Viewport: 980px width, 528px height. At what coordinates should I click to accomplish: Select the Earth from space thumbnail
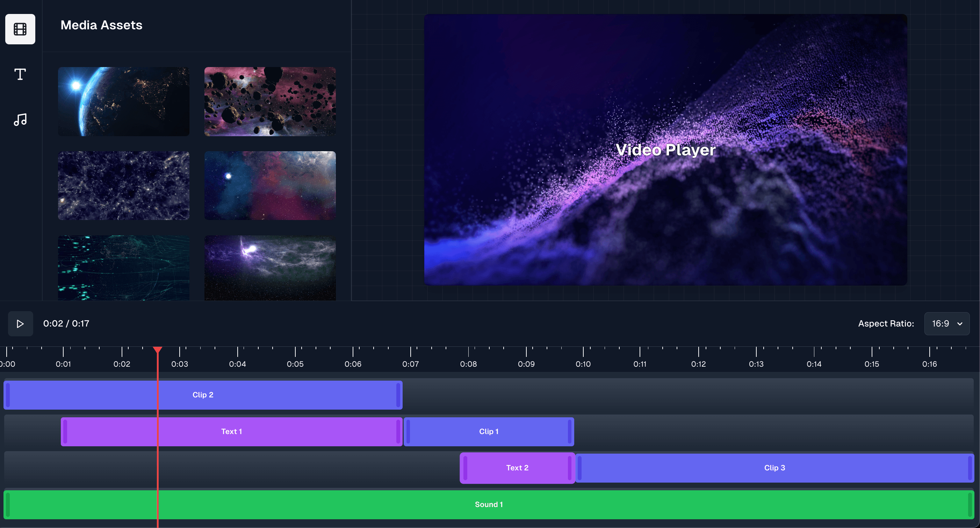[123, 102]
